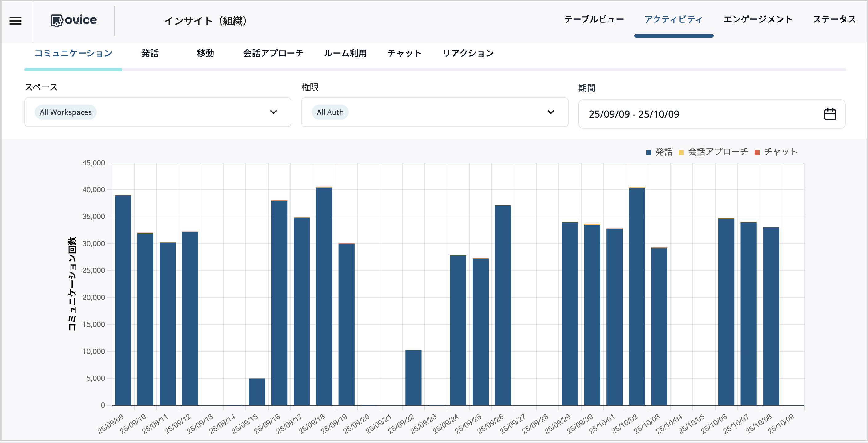Toggle the 会話アプローチ legend item

click(x=713, y=152)
